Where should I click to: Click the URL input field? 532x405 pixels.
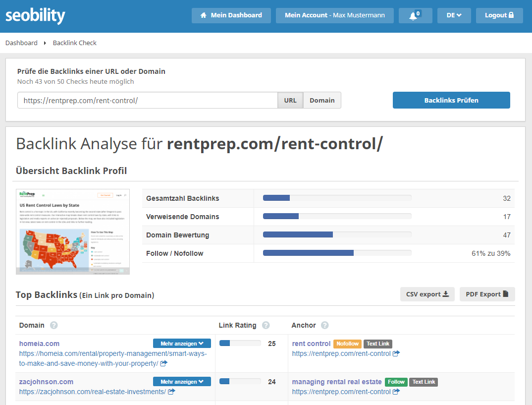(x=148, y=100)
